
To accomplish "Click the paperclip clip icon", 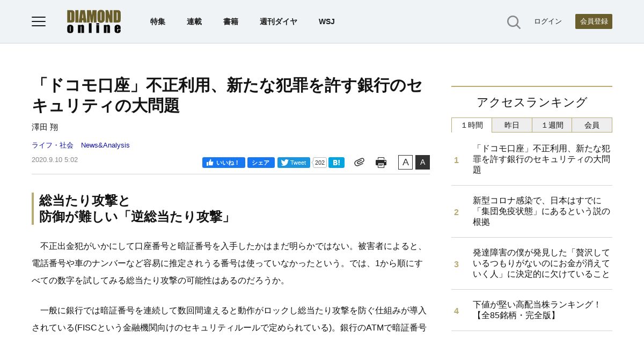I will click(x=359, y=162).
